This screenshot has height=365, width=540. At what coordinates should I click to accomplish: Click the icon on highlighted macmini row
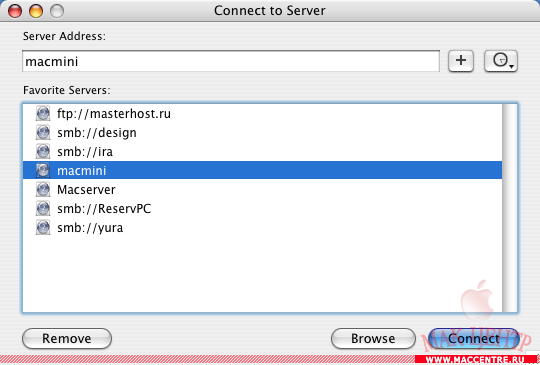tap(43, 170)
